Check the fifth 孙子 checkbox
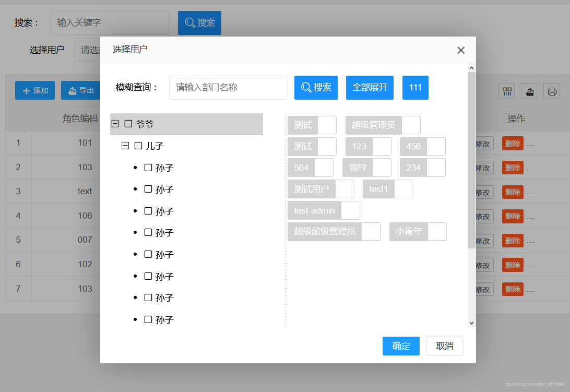 coord(148,254)
